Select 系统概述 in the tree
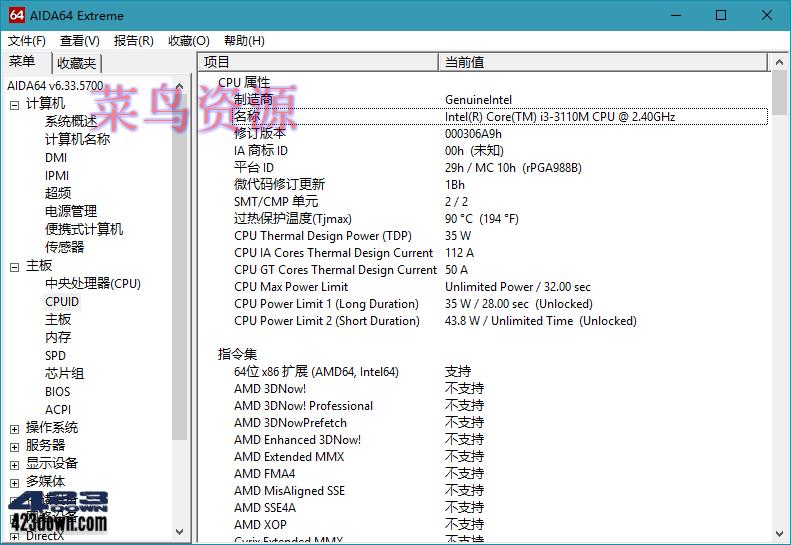 click(71, 121)
